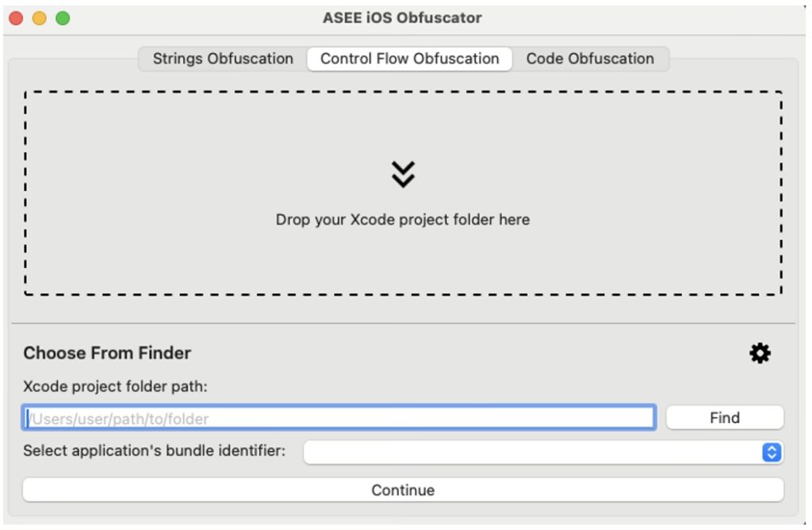This screenshot has width=812, height=530.
Task: Open the Code Obfuscation tab
Action: (590, 59)
